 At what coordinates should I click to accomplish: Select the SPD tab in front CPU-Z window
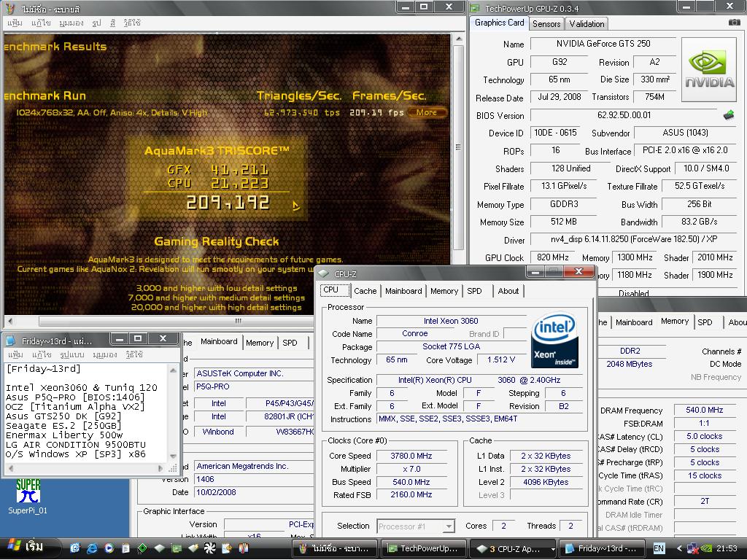(x=474, y=291)
